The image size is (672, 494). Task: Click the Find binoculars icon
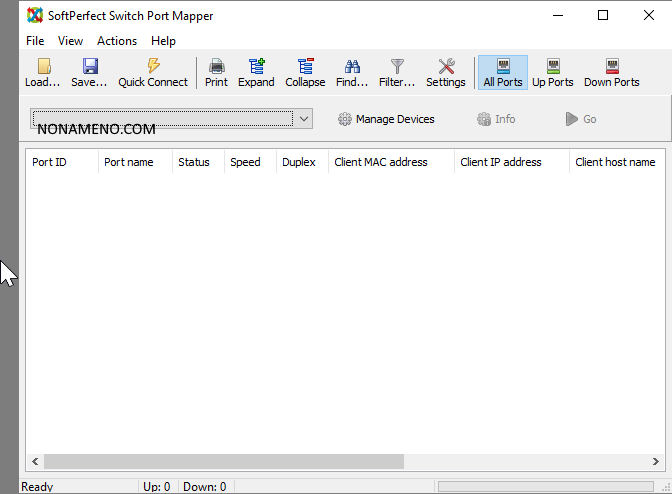352,67
